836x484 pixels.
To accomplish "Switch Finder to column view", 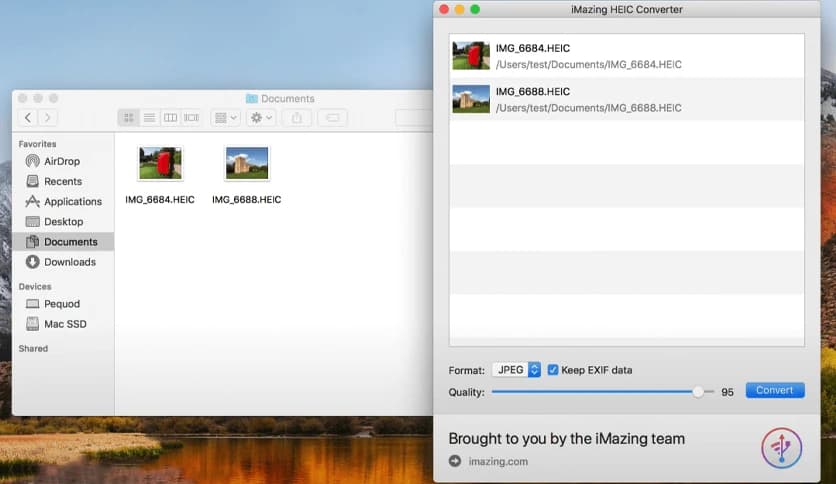I will point(170,117).
